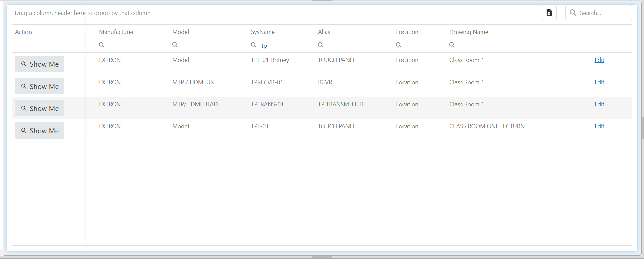Screen dimensions: 644x259
Task: Open the Alias filter search icon
Action: pos(321,45)
